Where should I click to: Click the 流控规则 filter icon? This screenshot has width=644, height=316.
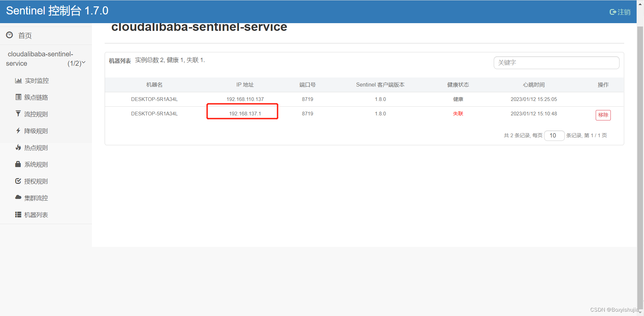coord(19,114)
